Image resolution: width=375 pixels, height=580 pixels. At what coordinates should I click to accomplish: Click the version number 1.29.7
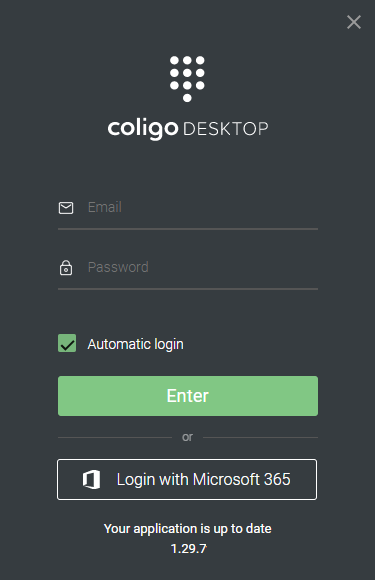pyautogui.click(x=189, y=549)
